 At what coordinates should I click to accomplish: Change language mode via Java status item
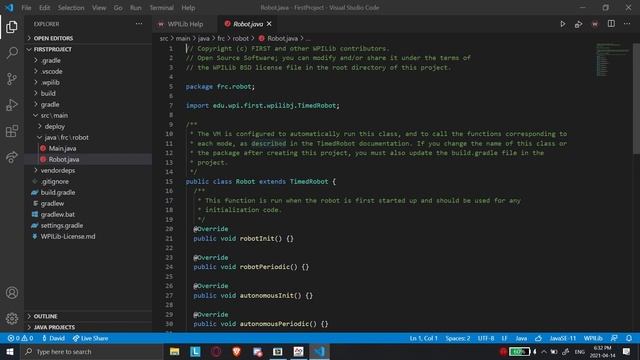tap(521, 338)
